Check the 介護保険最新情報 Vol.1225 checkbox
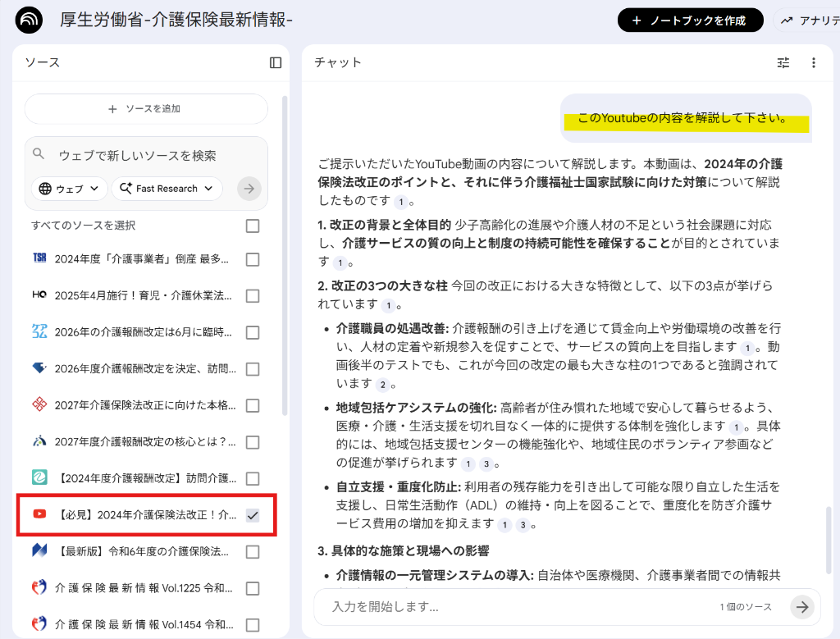The width and height of the screenshot is (840, 639). pos(253,589)
